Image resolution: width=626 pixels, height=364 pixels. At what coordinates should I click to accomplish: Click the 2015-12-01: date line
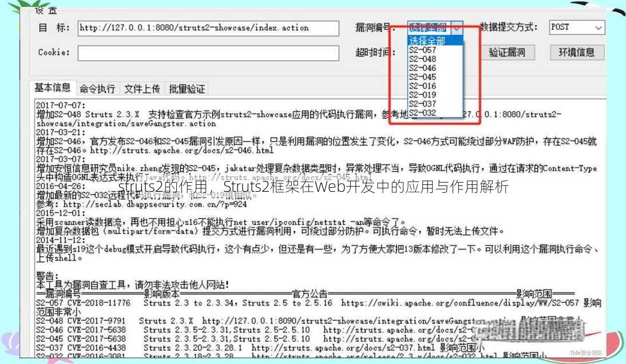(61, 213)
